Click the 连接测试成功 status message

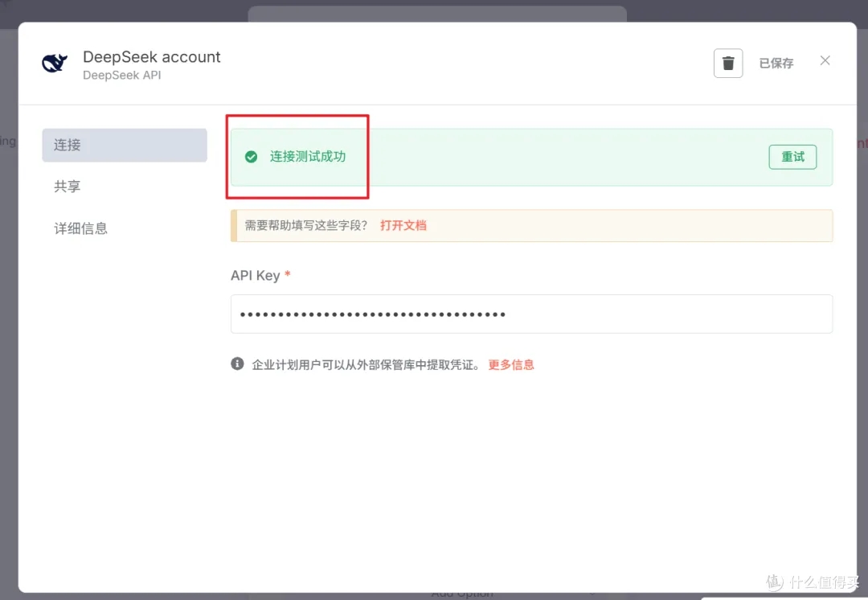pos(308,157)
